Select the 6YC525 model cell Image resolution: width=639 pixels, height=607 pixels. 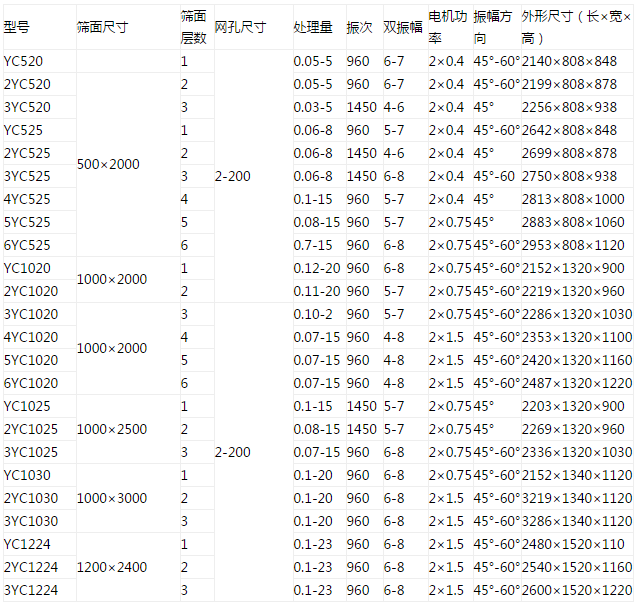click(x=27, y=245)
